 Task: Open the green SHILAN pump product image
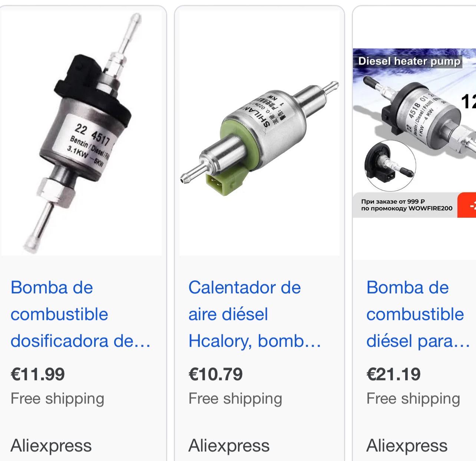pos(260,133)
